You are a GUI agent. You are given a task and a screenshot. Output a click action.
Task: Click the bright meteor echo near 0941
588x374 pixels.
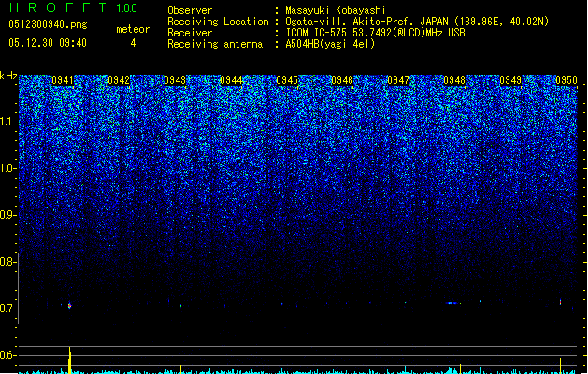(69, 306)
